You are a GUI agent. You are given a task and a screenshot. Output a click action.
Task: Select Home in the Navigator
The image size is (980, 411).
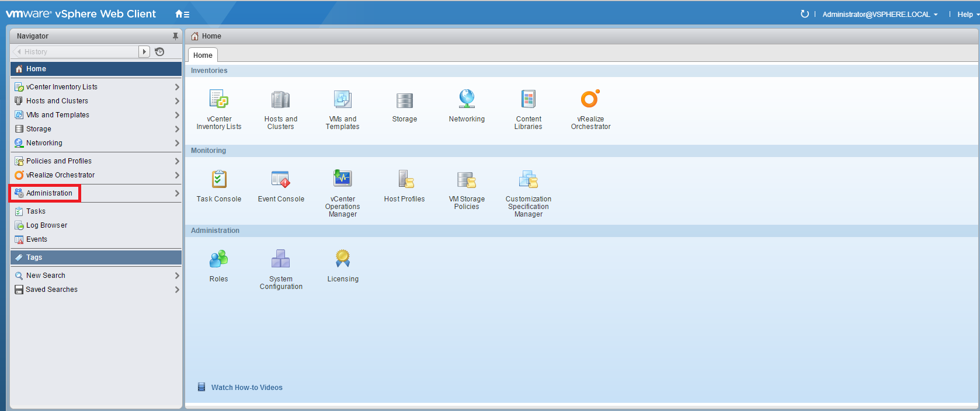pyautogui.click(x=96, y=69)
